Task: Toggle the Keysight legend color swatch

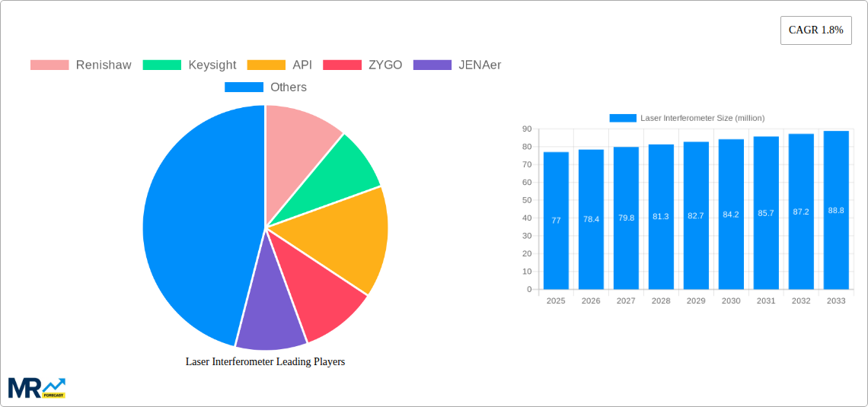Action: 162,65
